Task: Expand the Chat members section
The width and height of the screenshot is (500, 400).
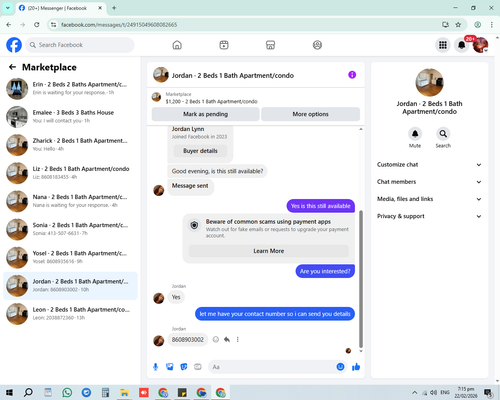Action: click(x=429, y=182)
